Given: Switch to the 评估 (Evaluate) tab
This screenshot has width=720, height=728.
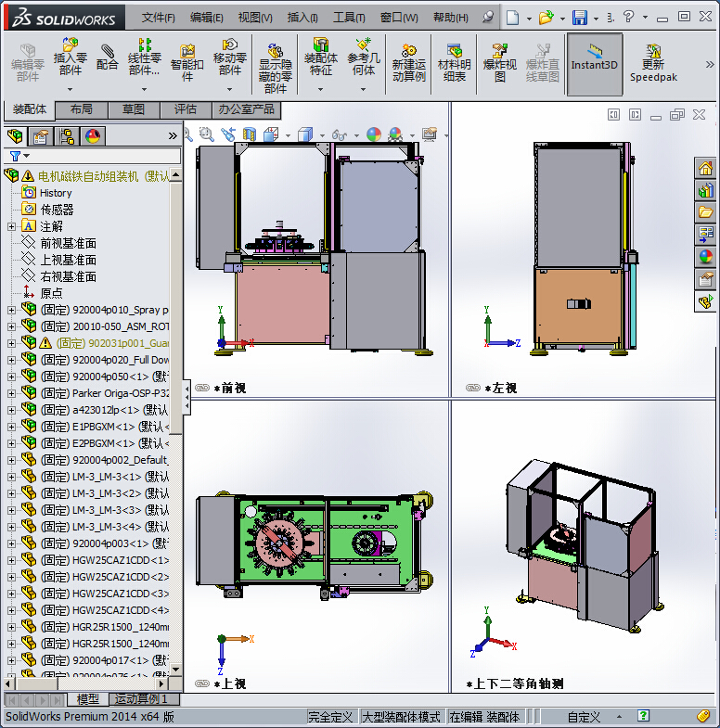Looking at the screenshot, I should tap(186, 109).
